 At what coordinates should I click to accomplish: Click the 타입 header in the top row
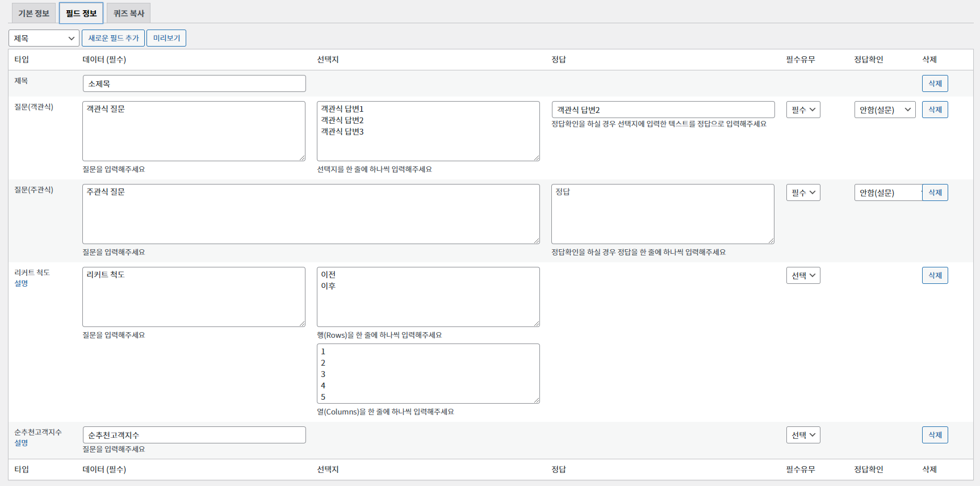pos(22,60)
